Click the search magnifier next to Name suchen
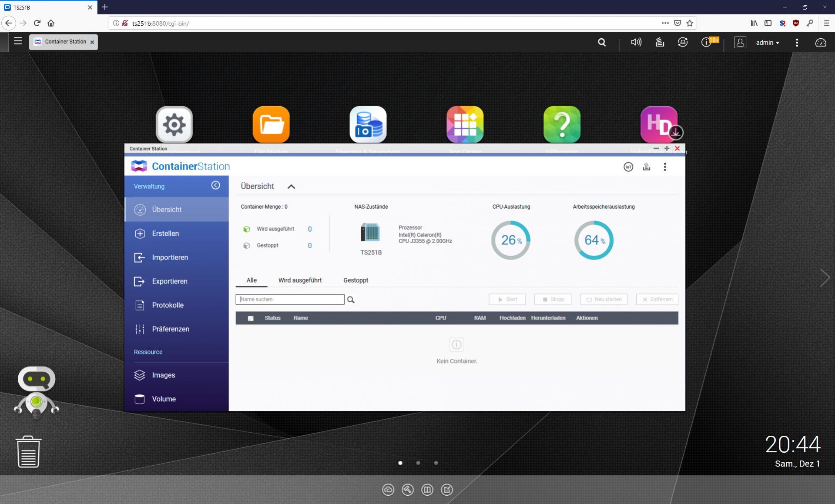 [351, 300]
